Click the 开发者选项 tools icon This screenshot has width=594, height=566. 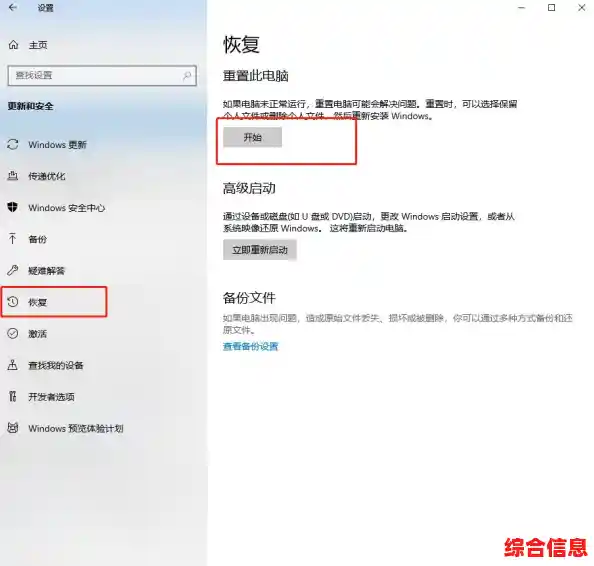(x=13, y=396)
